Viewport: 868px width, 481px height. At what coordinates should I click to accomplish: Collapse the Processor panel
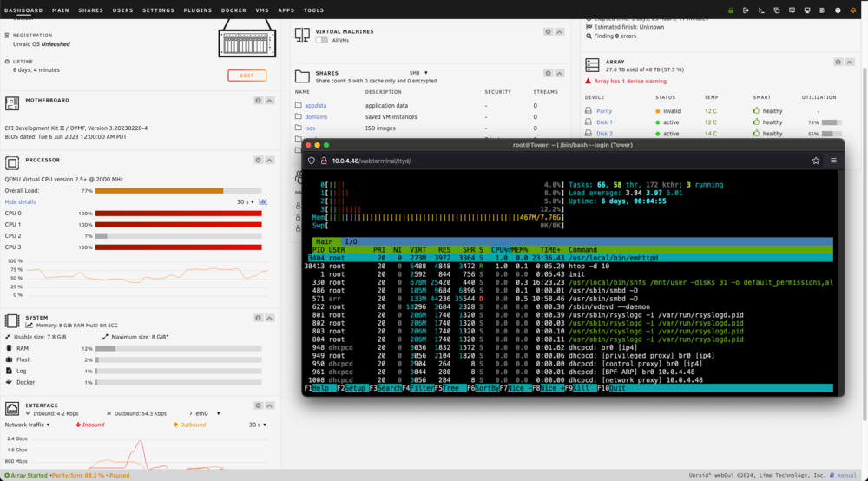(270, 160)
